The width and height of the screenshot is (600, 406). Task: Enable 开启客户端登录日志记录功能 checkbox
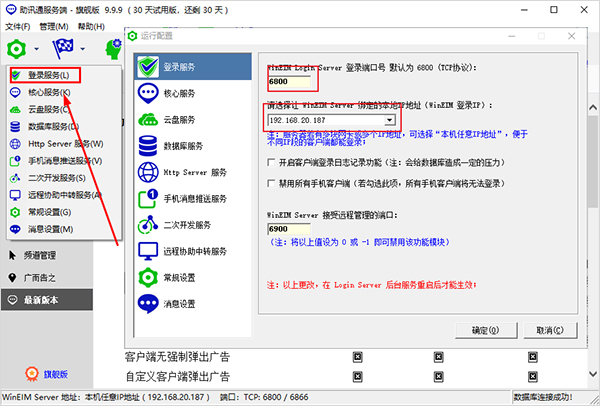click(271, 162)
